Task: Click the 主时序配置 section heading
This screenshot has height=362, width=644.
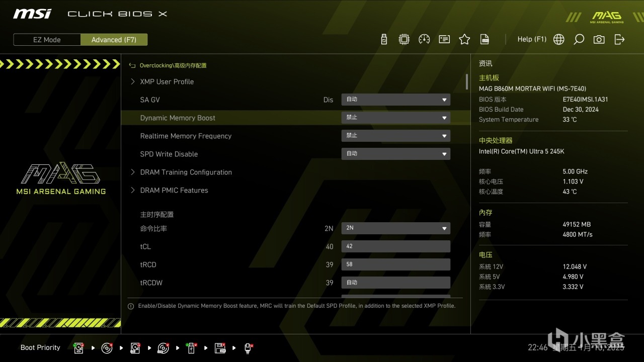Action: (157, 215)
